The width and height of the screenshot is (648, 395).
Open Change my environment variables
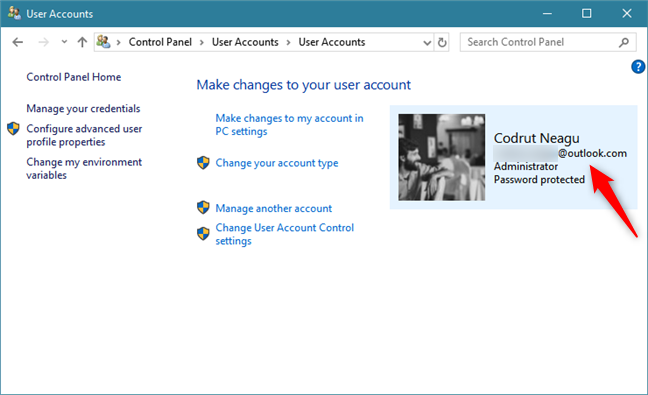coord(84,169)
